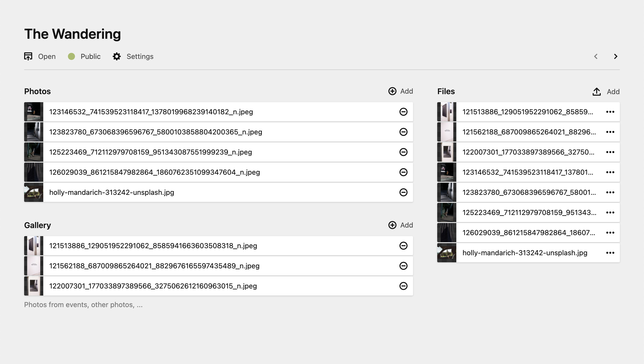Click Add text in Photos section
Viewport: 644px width, 364px height.
tap(407, 91)
